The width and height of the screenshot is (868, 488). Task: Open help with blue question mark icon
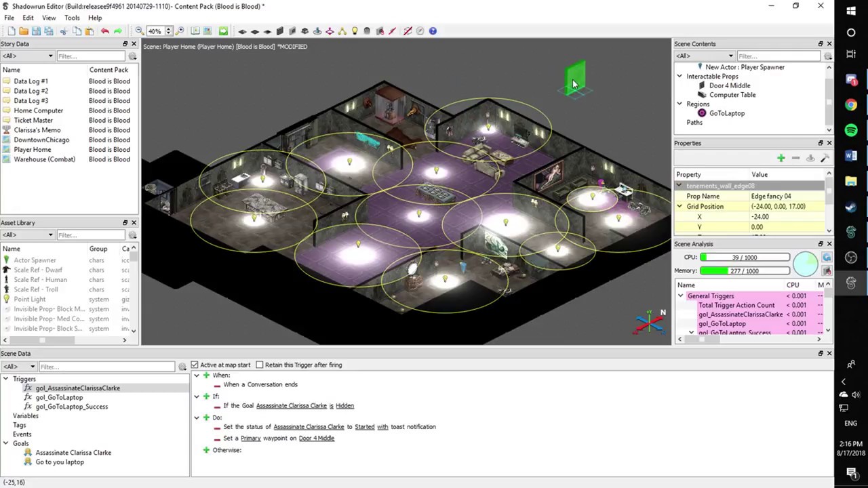433,31
